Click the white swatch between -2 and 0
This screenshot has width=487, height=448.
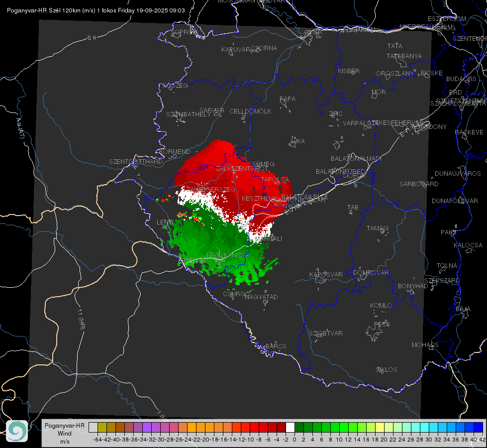(290, 427)
